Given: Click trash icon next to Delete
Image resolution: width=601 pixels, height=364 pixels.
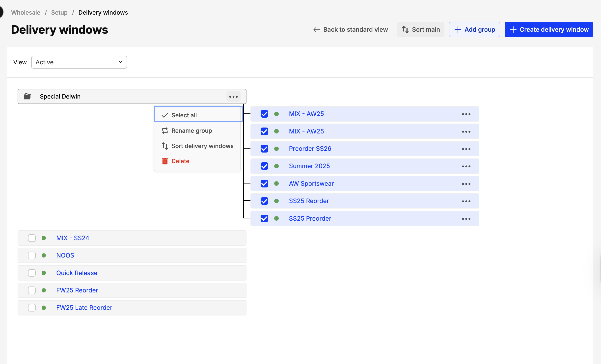Looking at the screenshot, I should [x=165, y=161].
